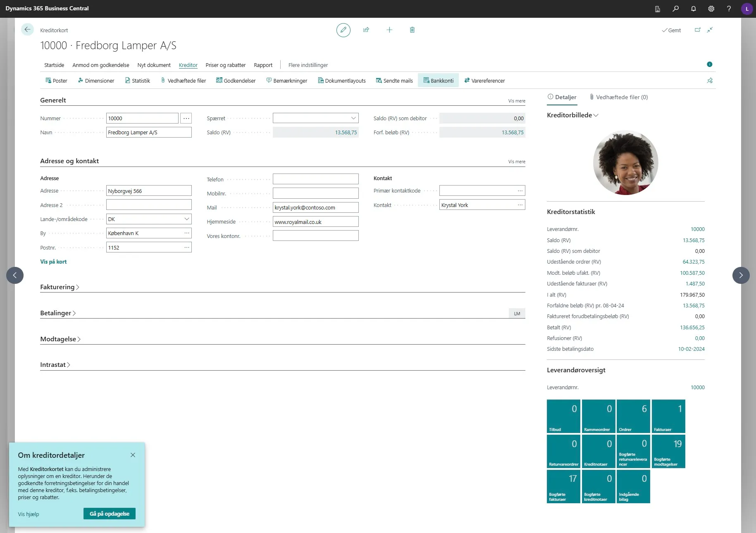Click the vendor picture thumbnail
The height and width of the screenshot is (533, 756).
625,162
